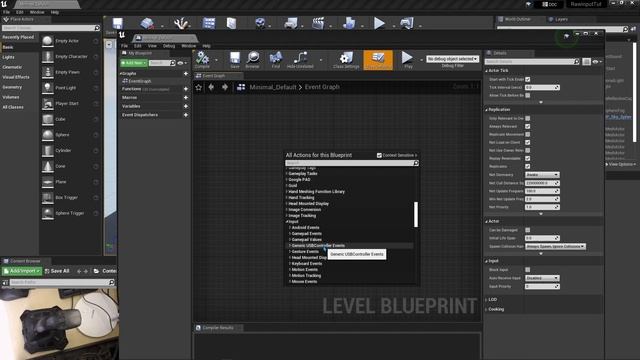Click the Compile toolbar icon

tap(202, 58)
